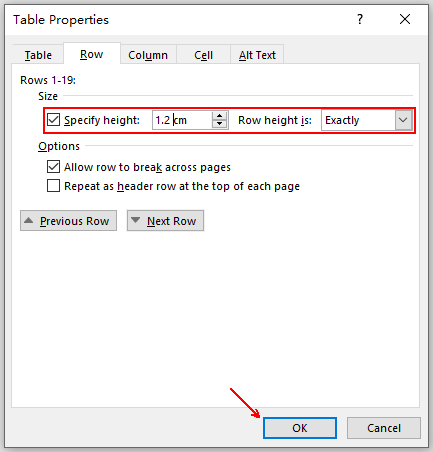
Task: Decrease height with the down spinner arrow
Action: coord(219,124)
